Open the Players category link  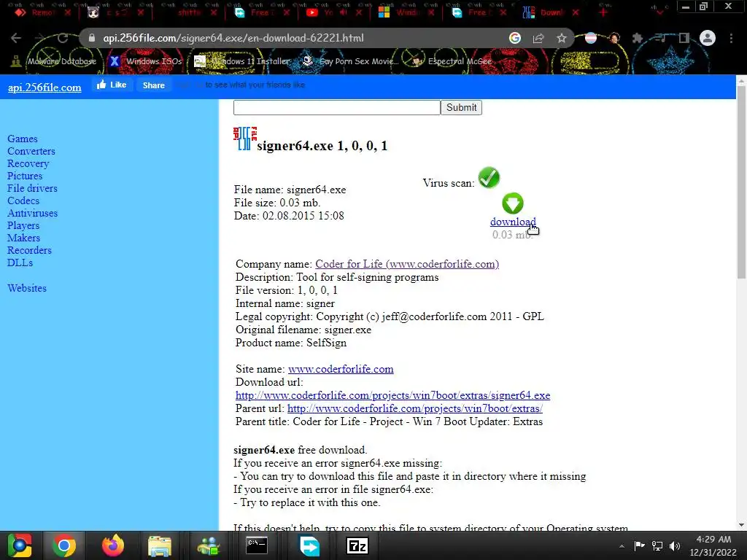tap(23, 225)
